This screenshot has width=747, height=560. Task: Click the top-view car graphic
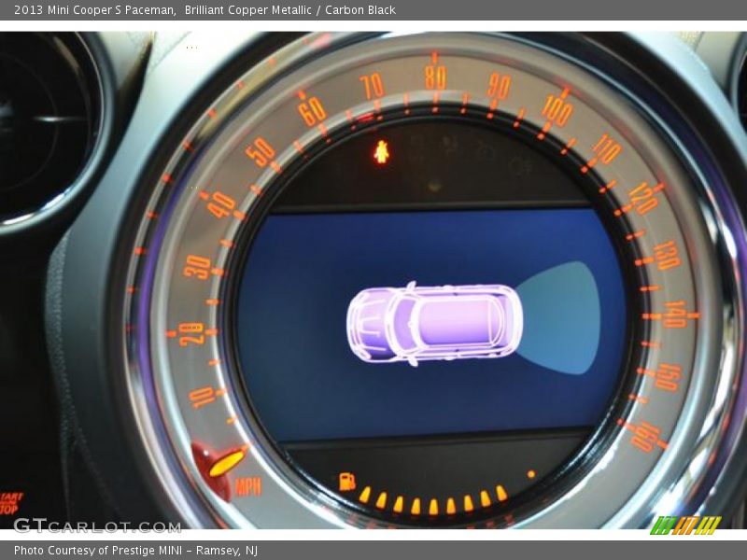pyautogui.click(x=434, y=324)
